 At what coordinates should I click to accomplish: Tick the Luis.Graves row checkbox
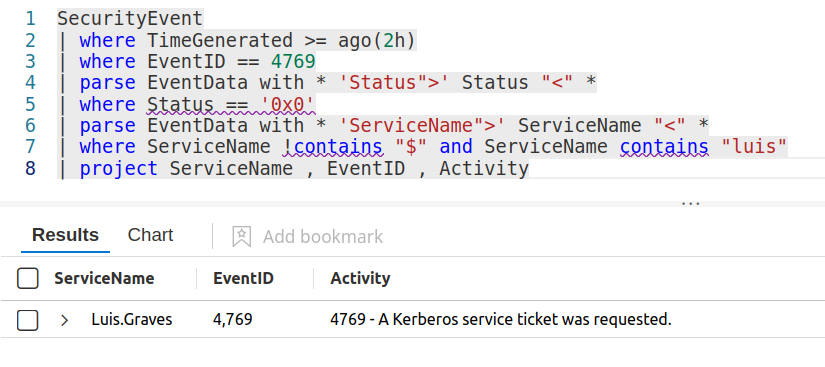tap(27, 320)
